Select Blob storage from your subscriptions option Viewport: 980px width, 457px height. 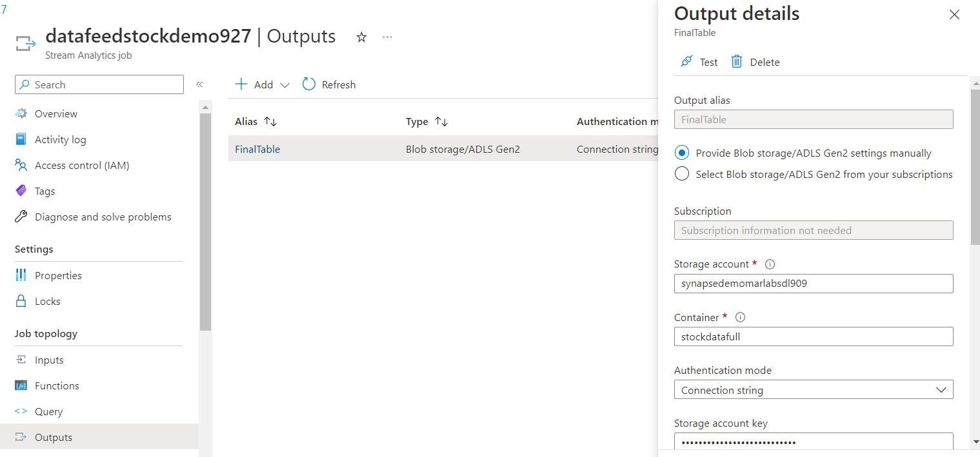[682, 173]
